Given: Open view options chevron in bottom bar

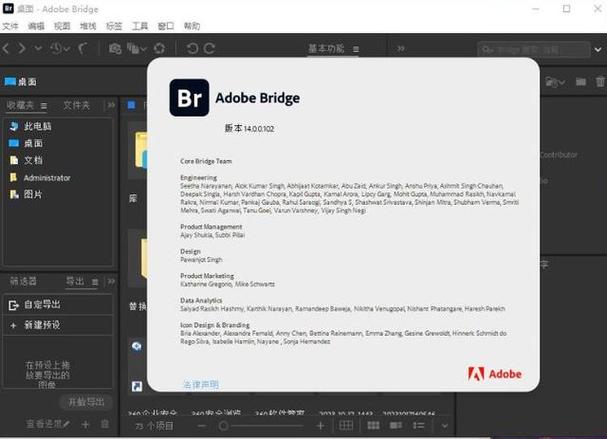Looking at the screenshot, I should click(444, 426).
